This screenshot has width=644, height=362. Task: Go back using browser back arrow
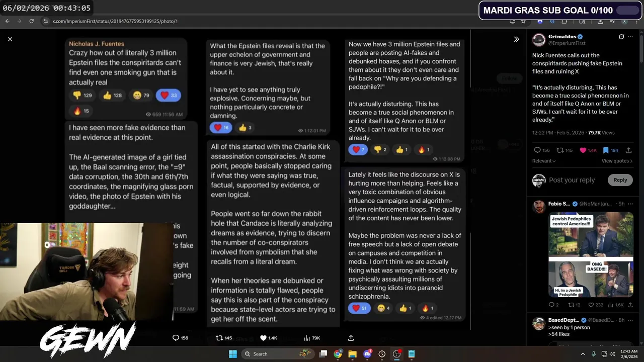click(7, 21)
